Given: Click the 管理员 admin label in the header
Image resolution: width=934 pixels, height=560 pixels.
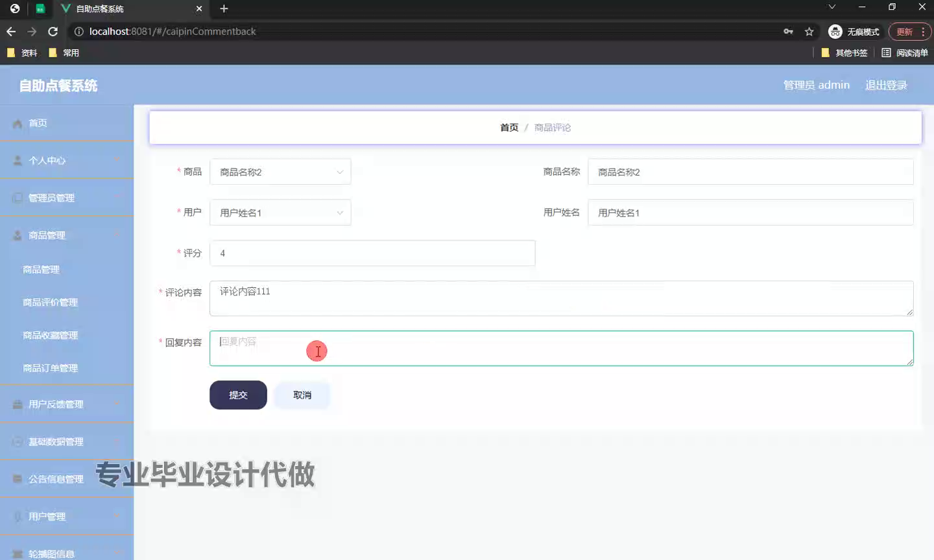Looking at the screenshot, I should click(x=816, y=85).
